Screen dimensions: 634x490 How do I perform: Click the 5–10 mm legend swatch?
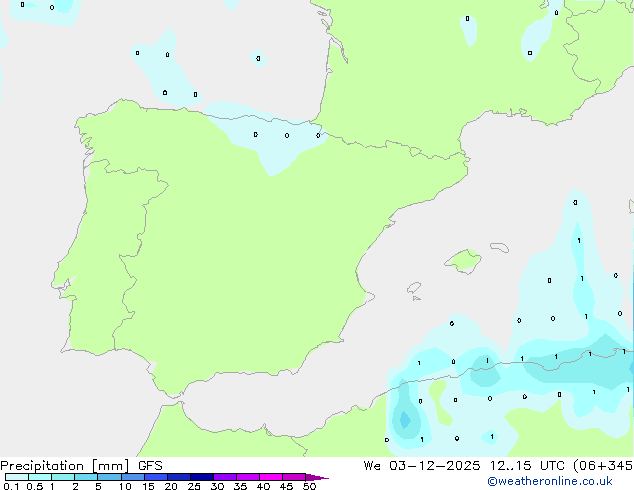coord(109,477)
